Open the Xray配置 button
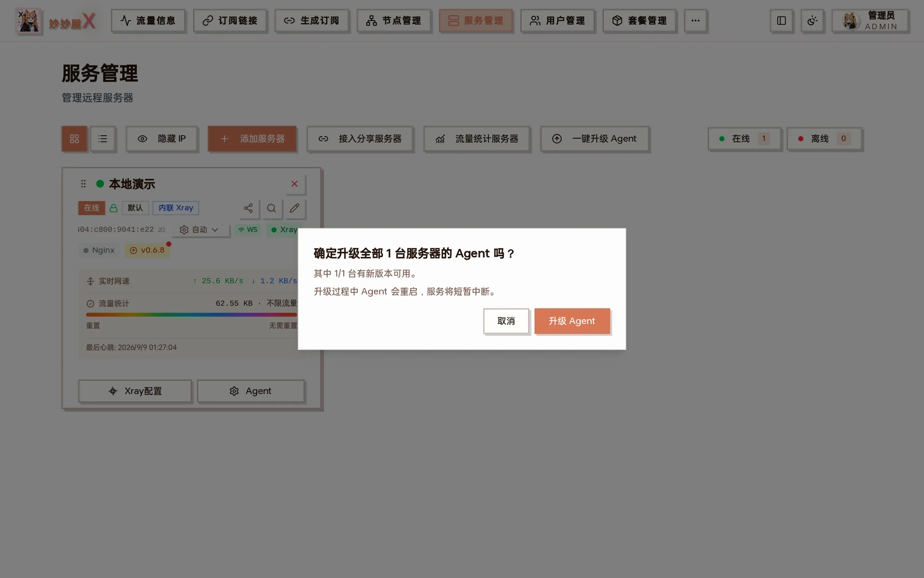Viewport: 924px width, 578px height. coord(135,391)
